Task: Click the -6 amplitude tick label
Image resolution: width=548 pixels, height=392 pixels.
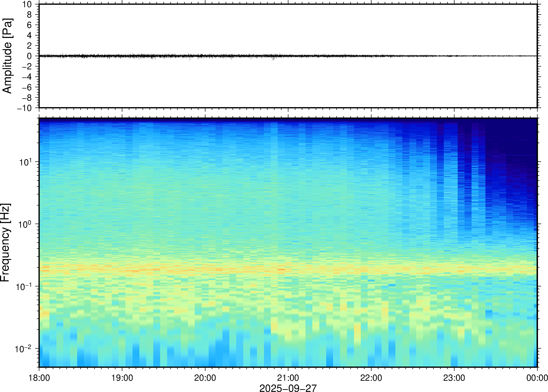Action: coord(27,87)
